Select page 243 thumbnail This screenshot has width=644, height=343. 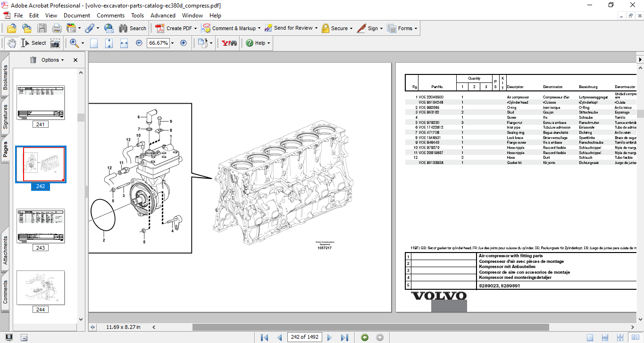click(x=41, y=227)
